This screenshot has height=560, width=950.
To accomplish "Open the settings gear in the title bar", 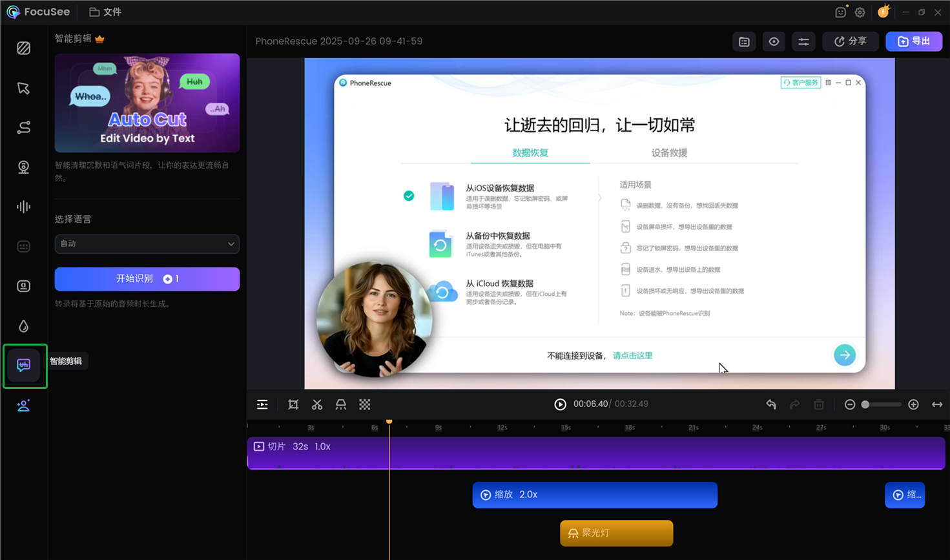I will 860,12.
